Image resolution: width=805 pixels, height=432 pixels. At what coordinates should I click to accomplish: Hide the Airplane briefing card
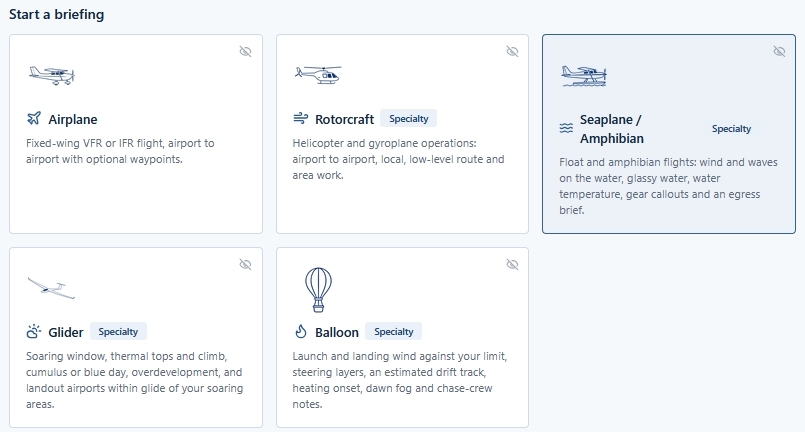coord(245,51)
